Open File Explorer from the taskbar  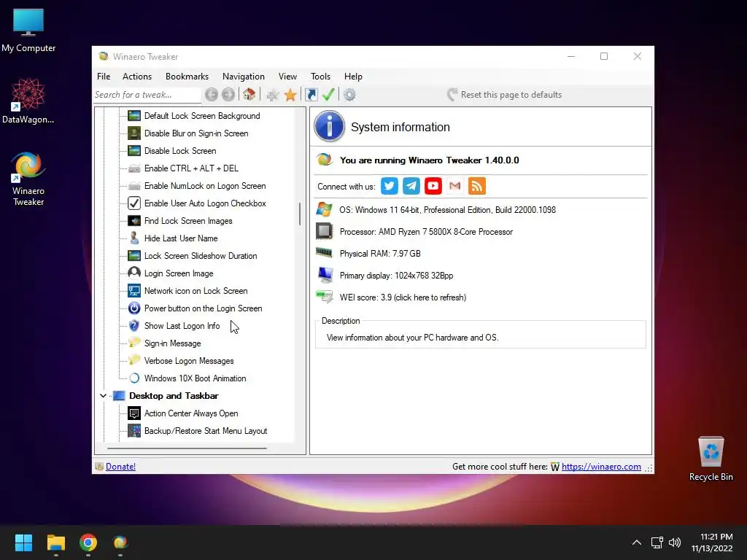pos(55,542)
